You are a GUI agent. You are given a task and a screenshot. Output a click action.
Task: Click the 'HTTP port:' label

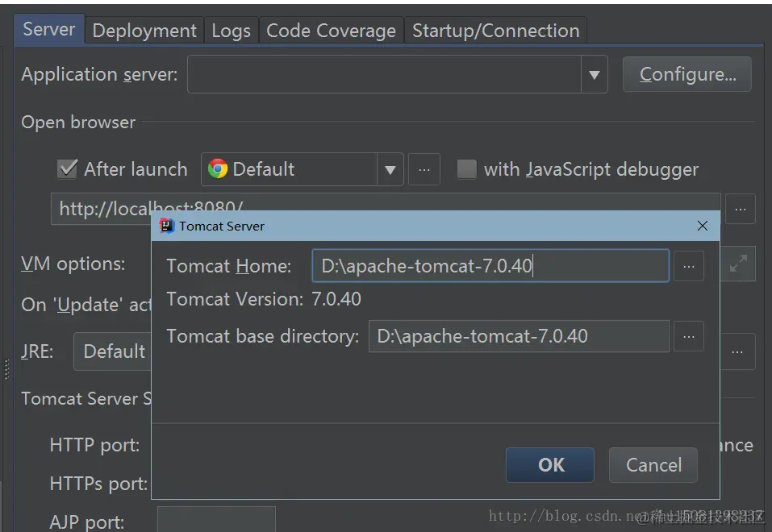tap(94, 445)
